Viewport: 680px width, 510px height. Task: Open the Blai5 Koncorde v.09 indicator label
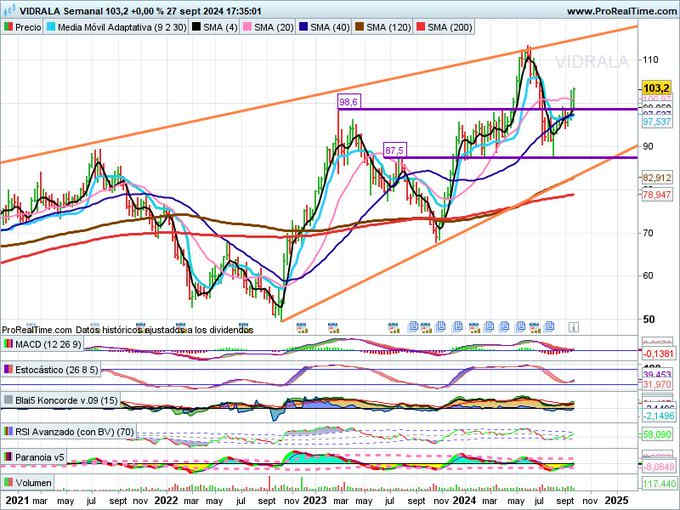(x=61, y=400)
